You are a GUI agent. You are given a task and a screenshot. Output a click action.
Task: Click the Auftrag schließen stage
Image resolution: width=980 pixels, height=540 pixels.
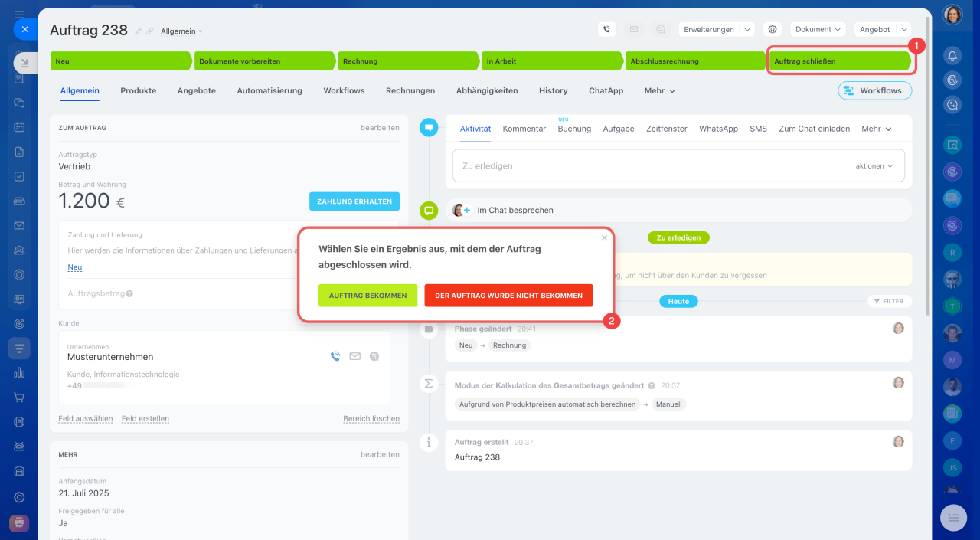pyautogui.click(x=840, y=61)
